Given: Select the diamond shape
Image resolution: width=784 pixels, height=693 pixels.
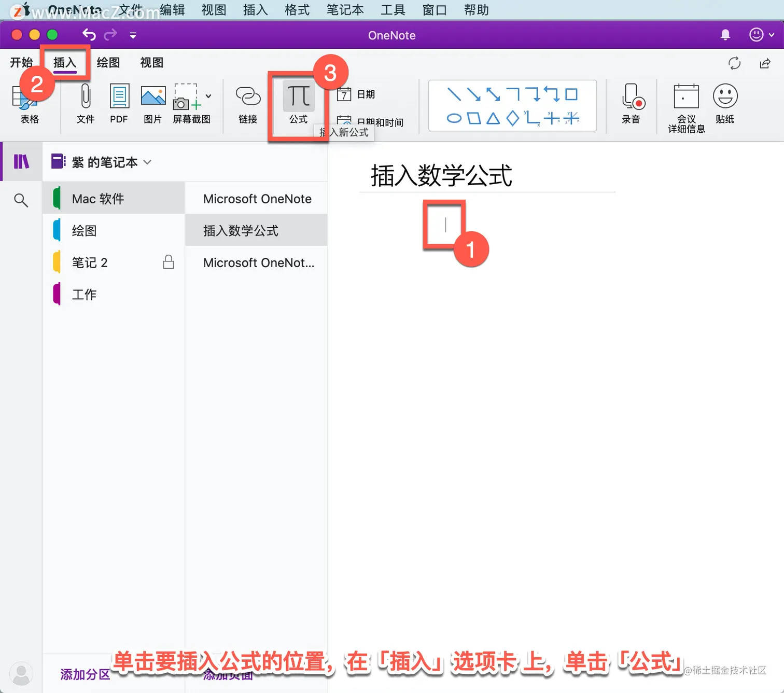Looking at the screenshot, I should coord(512,118).
